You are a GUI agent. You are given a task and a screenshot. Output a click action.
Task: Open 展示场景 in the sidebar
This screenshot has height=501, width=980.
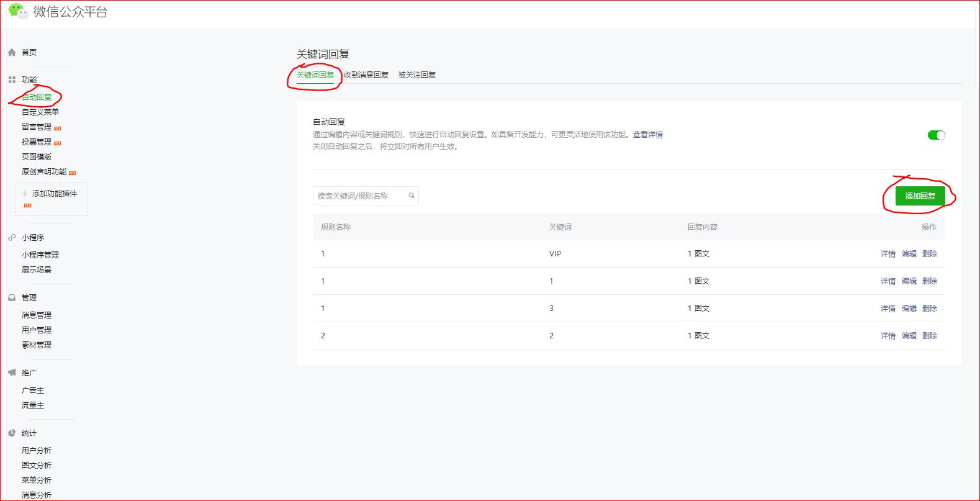(x=37, y=270)
